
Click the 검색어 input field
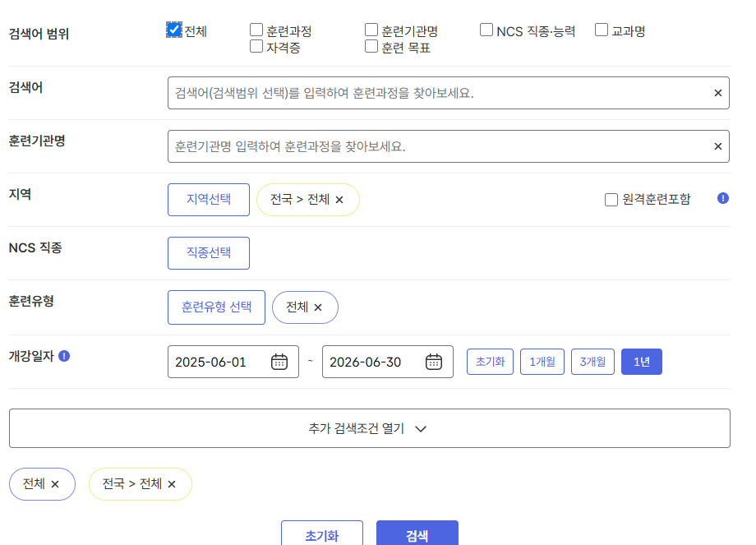click(449, 93)
